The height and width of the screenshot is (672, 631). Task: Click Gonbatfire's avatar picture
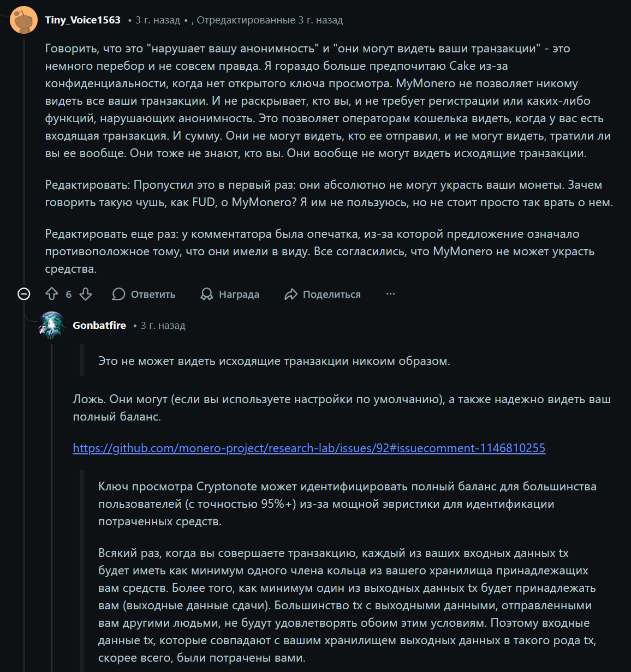pos(52,326)
